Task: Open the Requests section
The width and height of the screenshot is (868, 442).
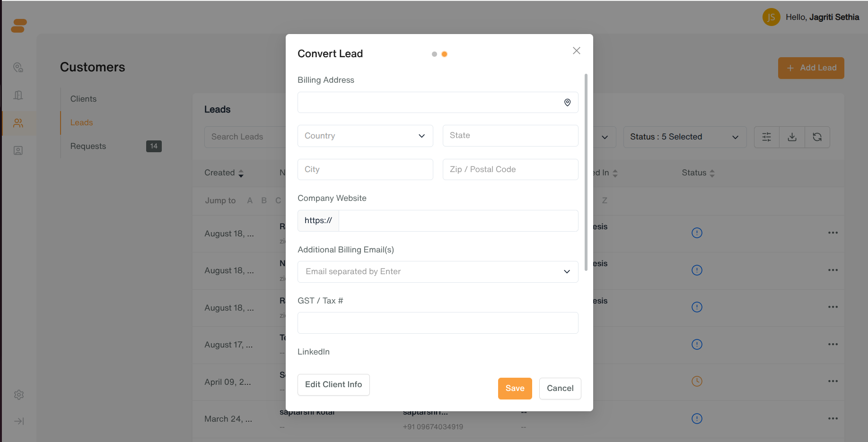Action: pyautogui.click(x=88, y=146)
